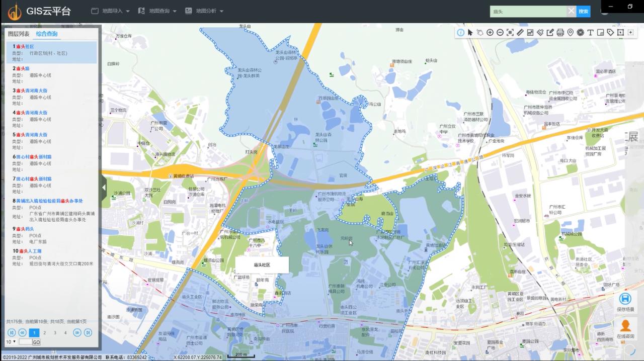Open the 地图分析 dropdown menu
The image size is (644, 361).
[x=204, y=11]
